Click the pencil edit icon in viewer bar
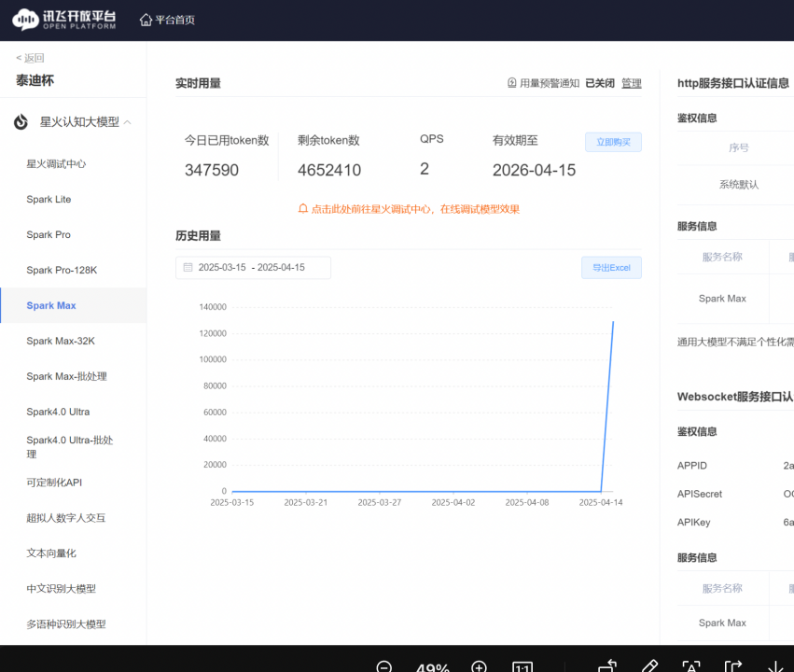794x672 pixels. click(x=649, y=666)
